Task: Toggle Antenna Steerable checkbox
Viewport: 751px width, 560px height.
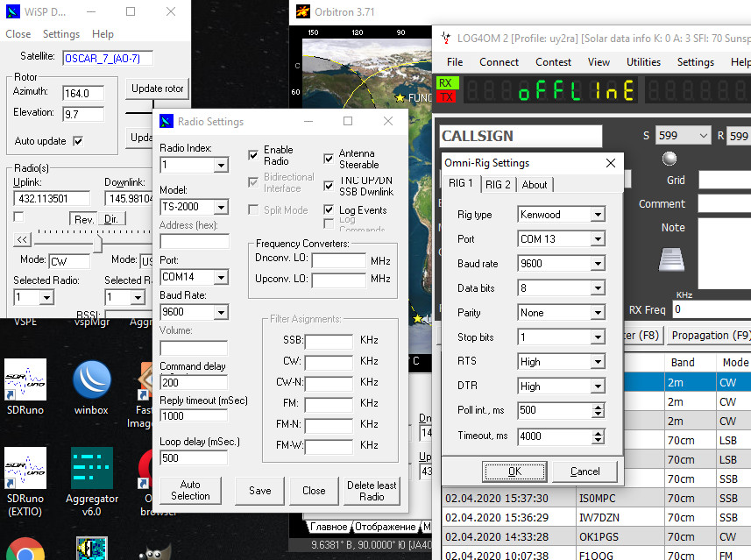Action: (x=329, y=159)
